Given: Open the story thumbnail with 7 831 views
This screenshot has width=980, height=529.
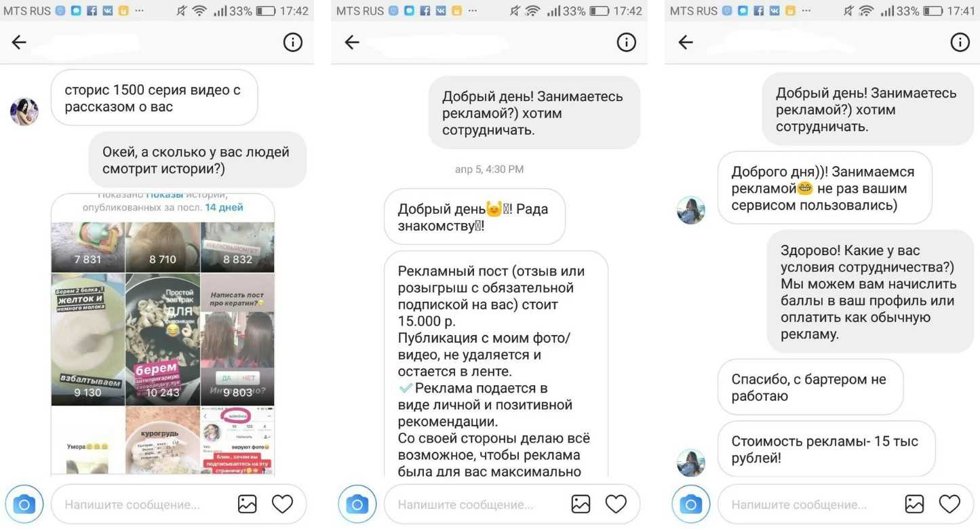Looking at the screenshot, I should [x=88, y=247].
